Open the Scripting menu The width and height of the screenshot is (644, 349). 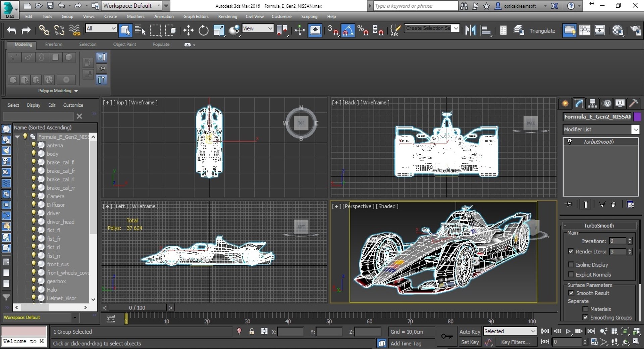click(309, 16)
